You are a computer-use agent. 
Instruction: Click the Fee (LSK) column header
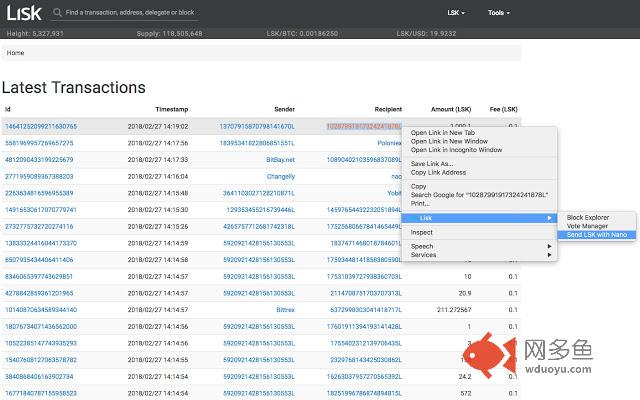point(504,109)
